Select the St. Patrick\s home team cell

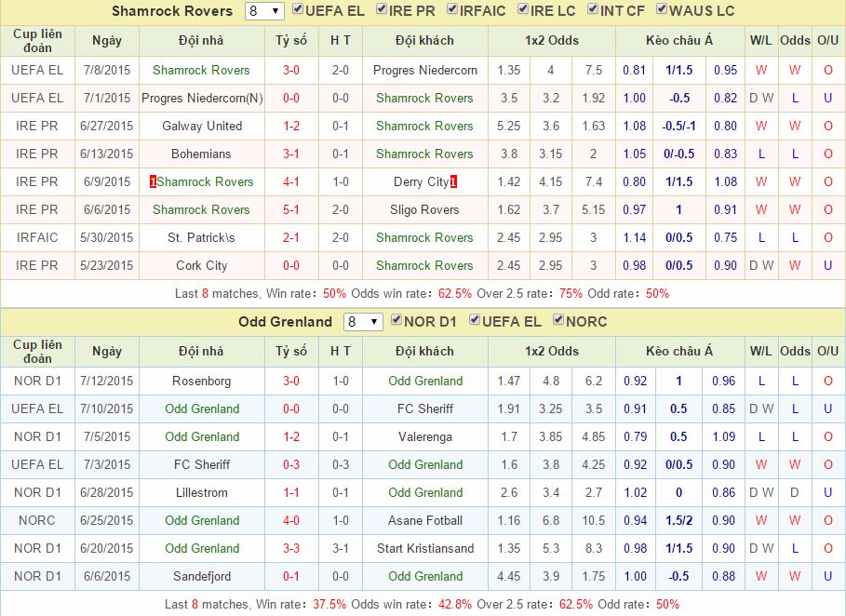[x=201, y=238]
